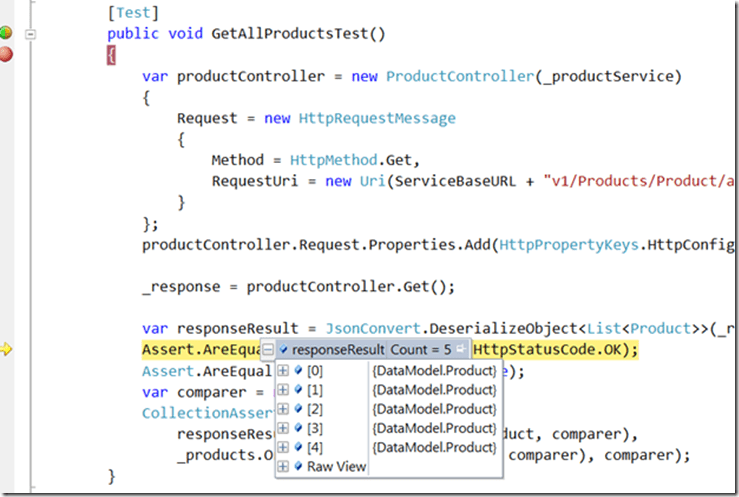Click the blue icon beside Raw View
Viewport: 739px width, 497px height.
[298, 466]
